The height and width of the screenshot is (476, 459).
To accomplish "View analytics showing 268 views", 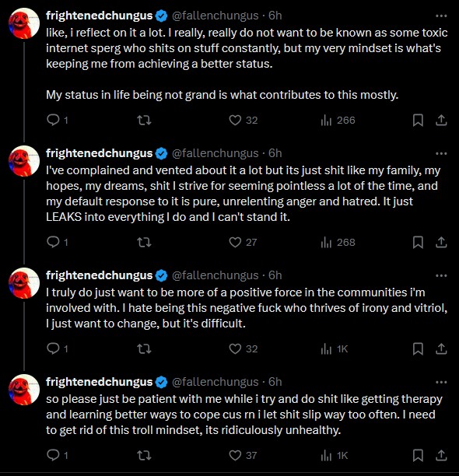I will (x=338, y=243).
